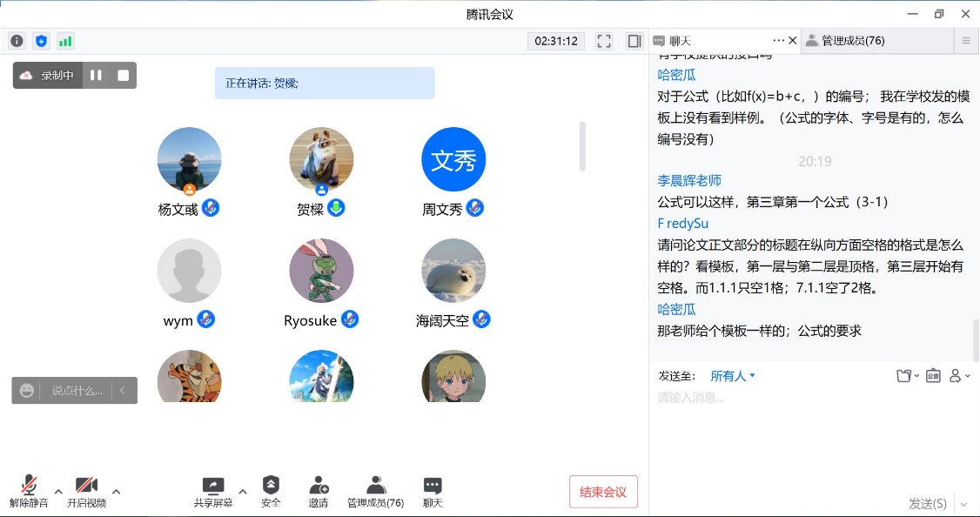Image resolution: width=980 pixels, height=517 pixels.
Task: Open the Share Screen (共享屏幕) tool
Action: (212, 492)
